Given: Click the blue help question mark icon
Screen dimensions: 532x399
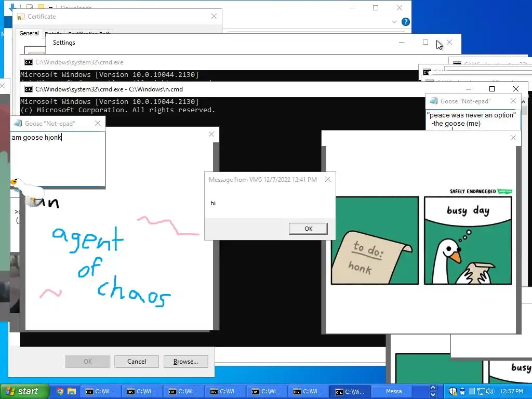Looking at the screenshot, I should pos(405,22).
